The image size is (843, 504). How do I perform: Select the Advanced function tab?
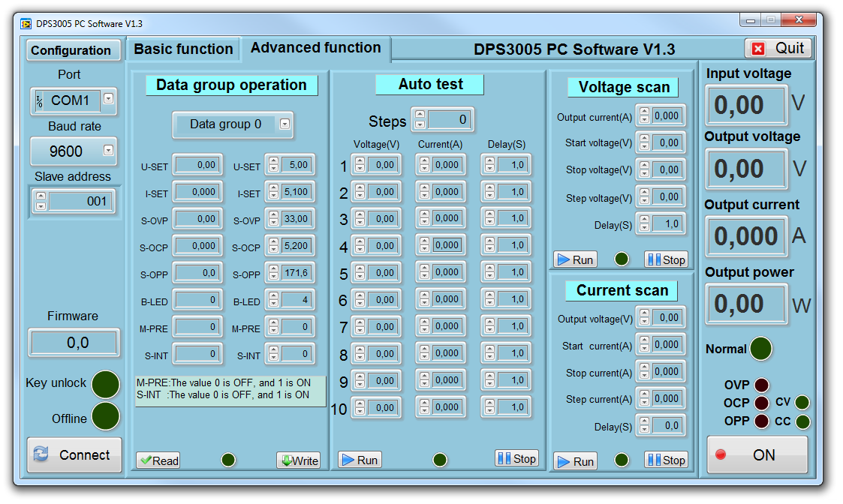(x=316, y=48)
